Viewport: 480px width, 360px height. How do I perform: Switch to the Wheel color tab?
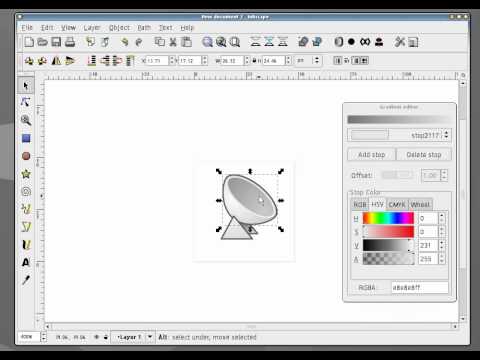pos(420,204)
